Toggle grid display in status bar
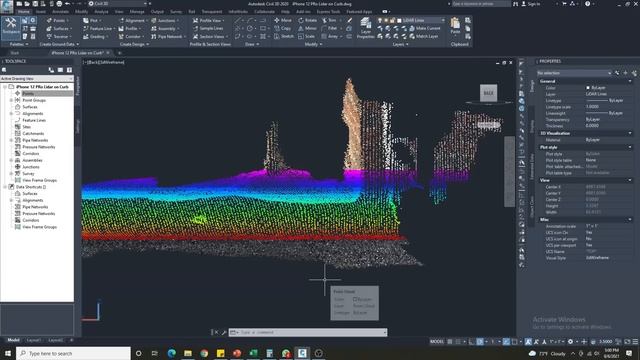The width and height of the screenshot is (640, 360). [x=450, y=341]
